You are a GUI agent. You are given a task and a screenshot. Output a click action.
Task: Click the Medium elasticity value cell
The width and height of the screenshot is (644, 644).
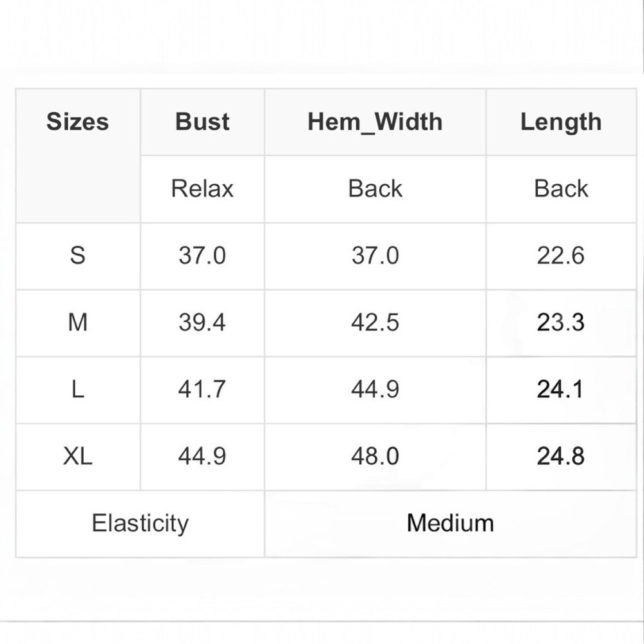point(450,523)
